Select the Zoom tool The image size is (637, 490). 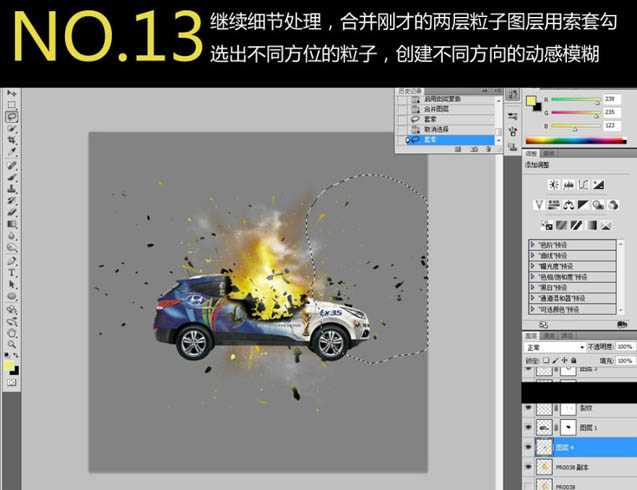click(11, 345)
